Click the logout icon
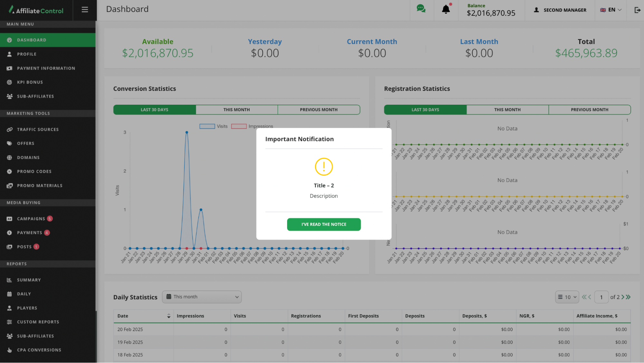 click(637, 10)
